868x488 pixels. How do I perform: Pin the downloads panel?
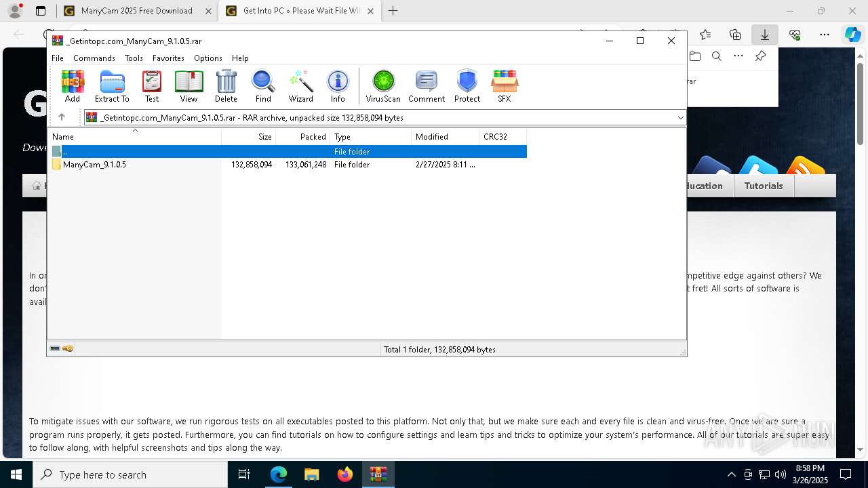(x=761, y=56)
